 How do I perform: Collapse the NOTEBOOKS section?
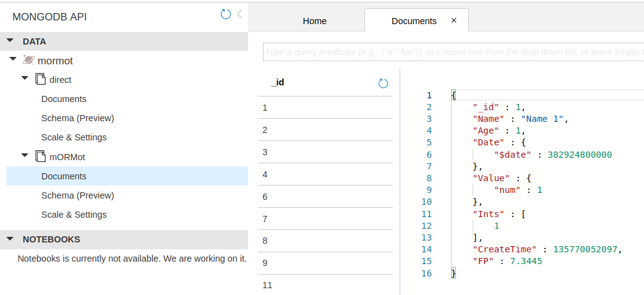pos(11,239)
